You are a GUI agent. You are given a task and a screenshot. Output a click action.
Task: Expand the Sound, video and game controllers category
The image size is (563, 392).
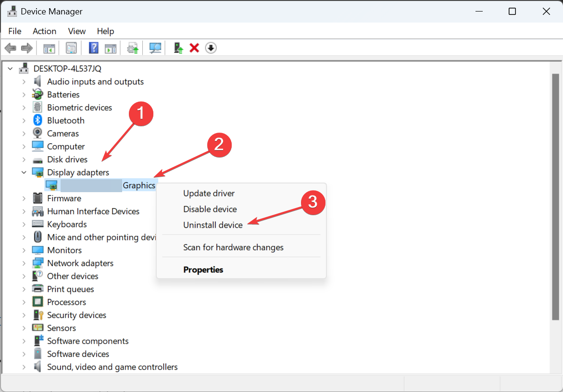click(24, 367)
